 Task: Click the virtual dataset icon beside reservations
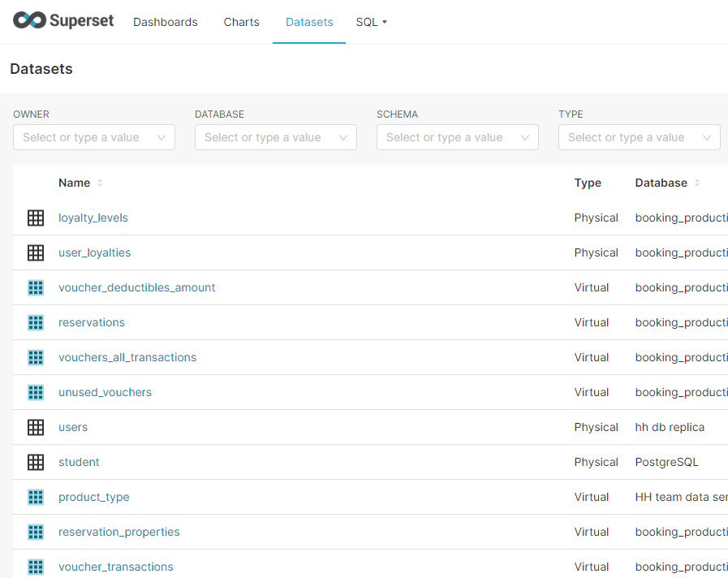[36, 322]
